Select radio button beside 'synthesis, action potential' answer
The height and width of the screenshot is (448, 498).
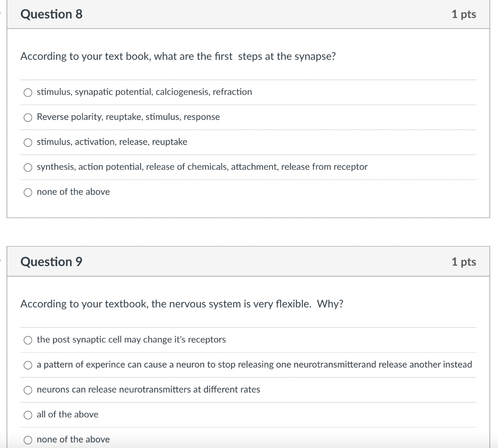click(x=28, y=167)
